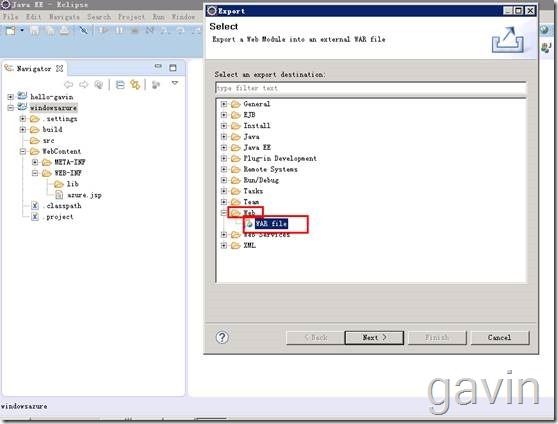The height and width of the screenshot is (424, 558).
Task: Open the File menu in Eclipse
Action: point(11,17)
